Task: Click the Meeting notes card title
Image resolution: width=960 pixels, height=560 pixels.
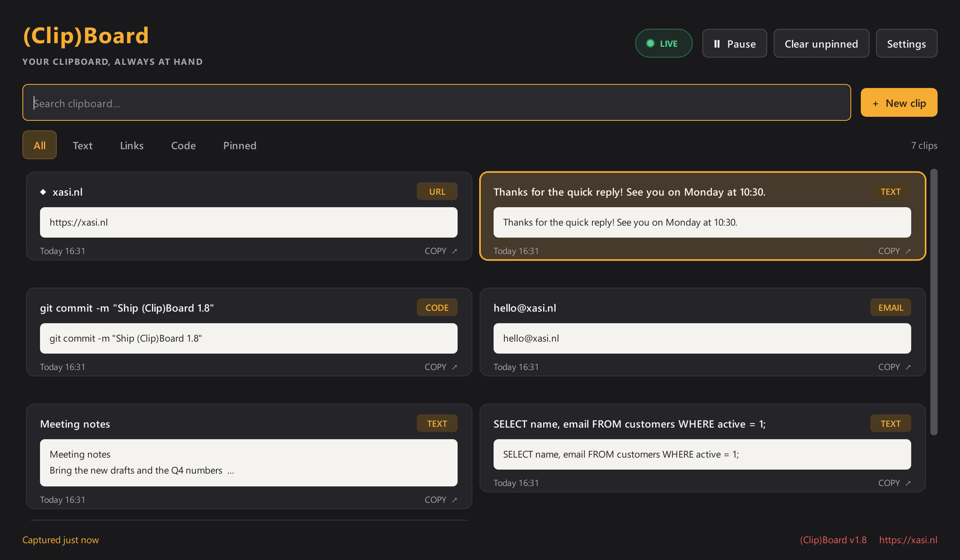Action: click(x=75, y=424)
